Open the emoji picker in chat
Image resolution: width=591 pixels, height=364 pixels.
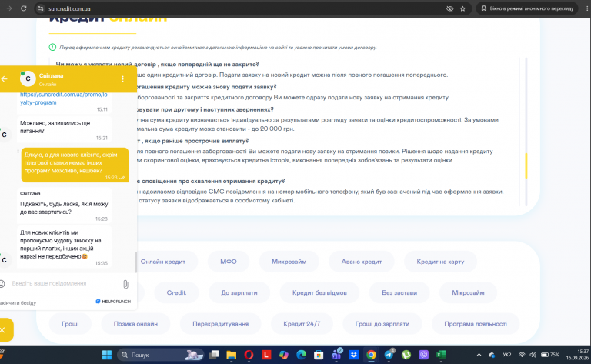click(2, 283)
